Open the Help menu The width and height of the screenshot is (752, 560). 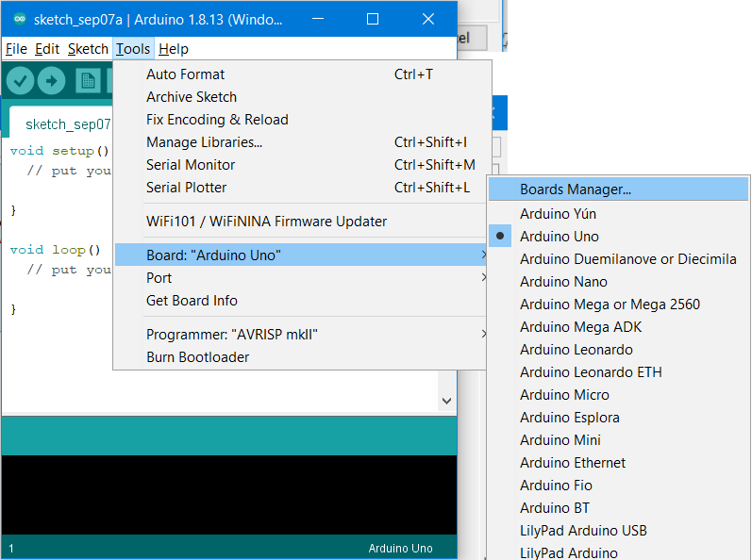173,49
